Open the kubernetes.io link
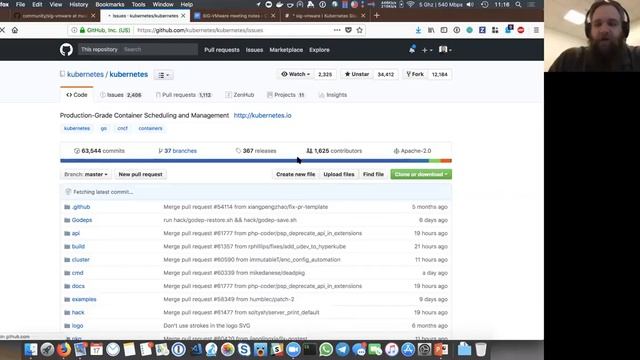This screenshot has height=360, width=640. [262, 116]
